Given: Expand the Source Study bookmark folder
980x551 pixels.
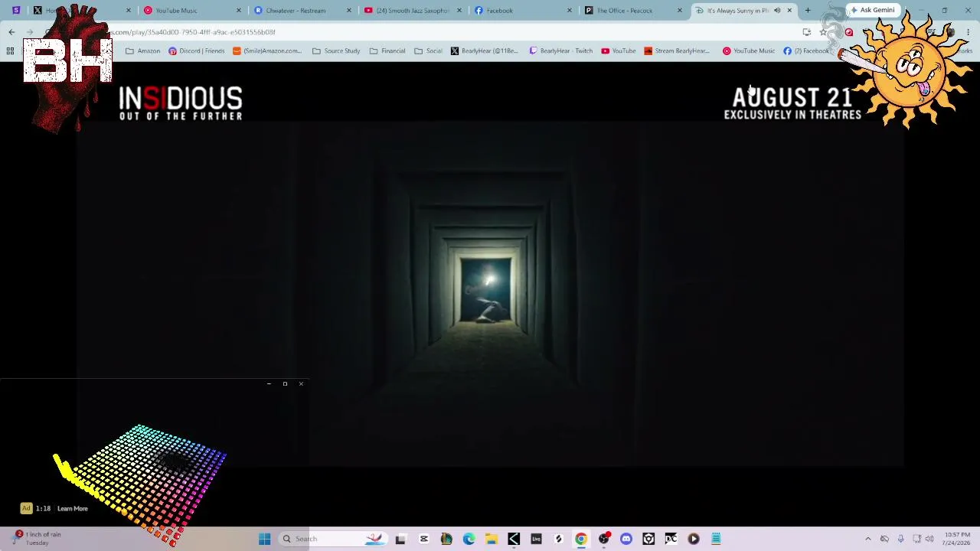Looking at the screenshot, I should pyautogui.click(x=336, y=51).
